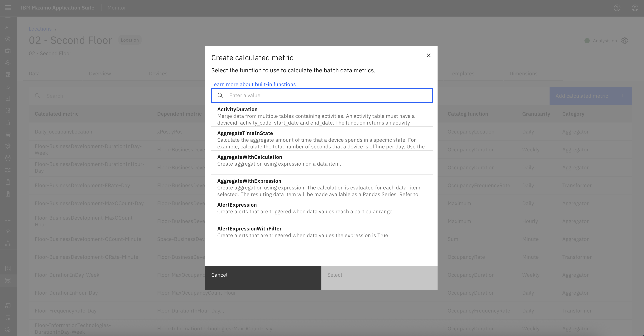Viewport: 644px width, 336px height.
Task: Click the calendar sidebar icon
Action: pos(8,74)
